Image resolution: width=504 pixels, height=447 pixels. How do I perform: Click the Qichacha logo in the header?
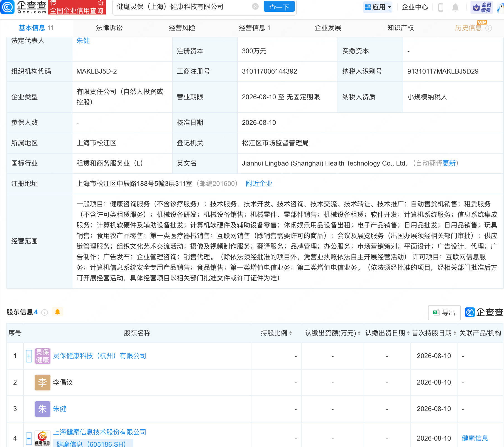[x=23, y=7]
